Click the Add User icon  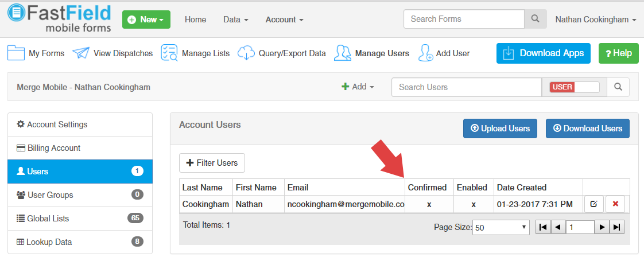(425, 53)
